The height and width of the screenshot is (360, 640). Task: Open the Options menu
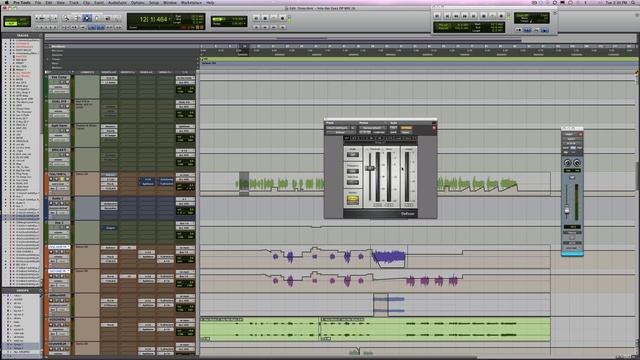(x=138, y=2)
